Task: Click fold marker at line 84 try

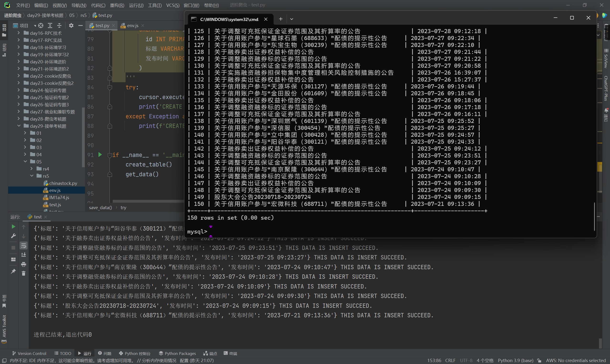Action: pyautogui.click(x=110, y=87)
